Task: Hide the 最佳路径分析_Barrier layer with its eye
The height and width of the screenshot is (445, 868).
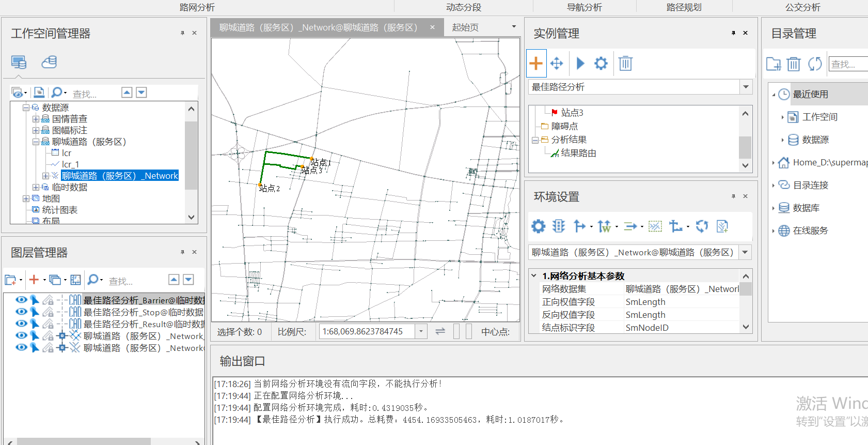Action: coord(21,300)
